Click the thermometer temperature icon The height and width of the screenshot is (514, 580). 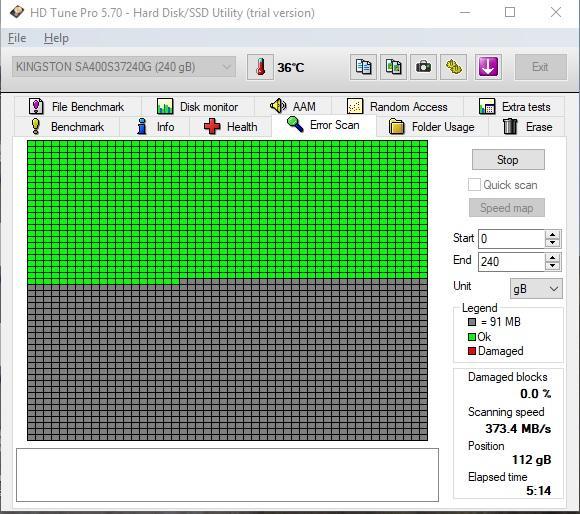(x=260, y=67)
